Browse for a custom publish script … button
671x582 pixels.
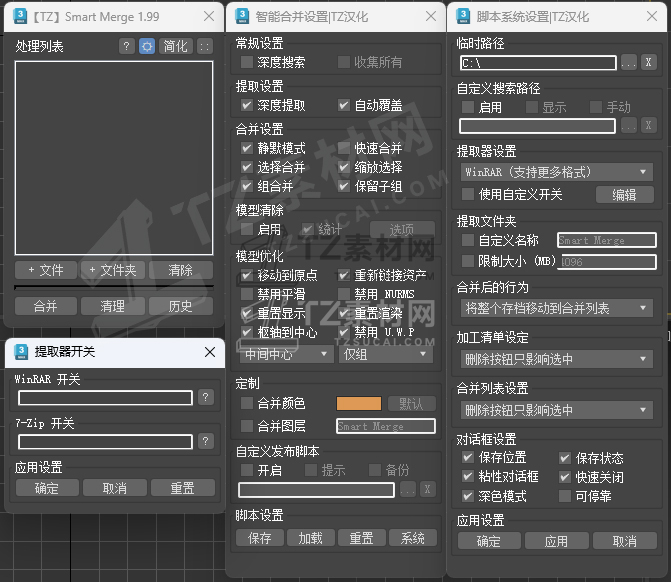coord(408,490)
